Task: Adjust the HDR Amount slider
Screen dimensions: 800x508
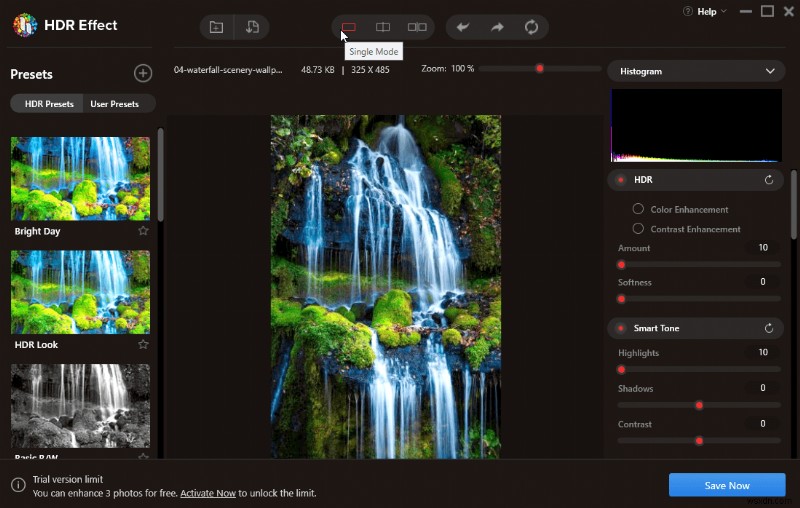Action: [x=698, y=264]
